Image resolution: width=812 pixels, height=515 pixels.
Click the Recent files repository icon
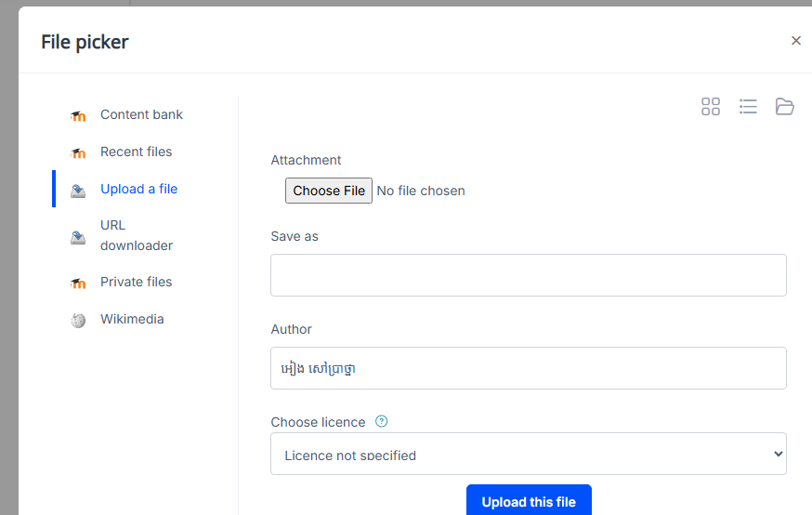point(78,153)
